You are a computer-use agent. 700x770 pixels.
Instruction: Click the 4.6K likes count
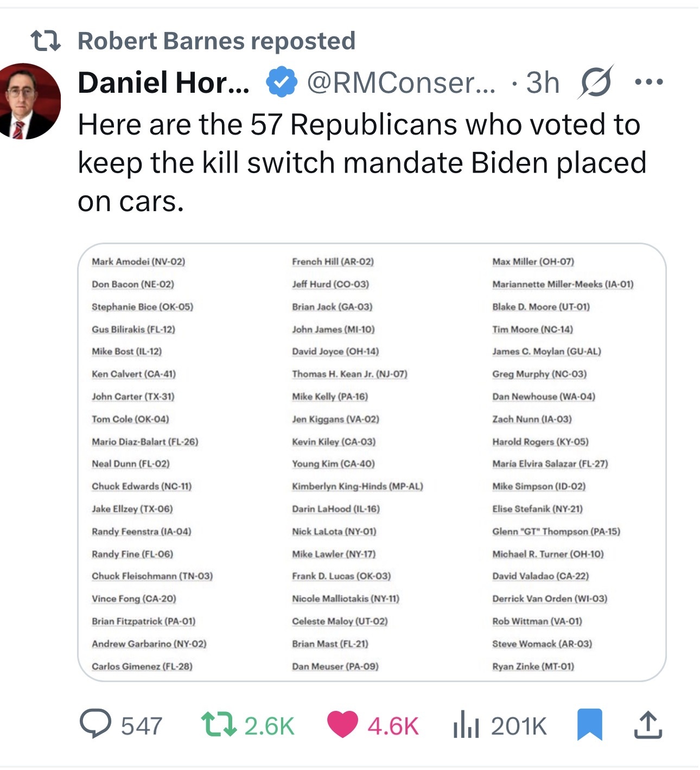tap(393, 726)
